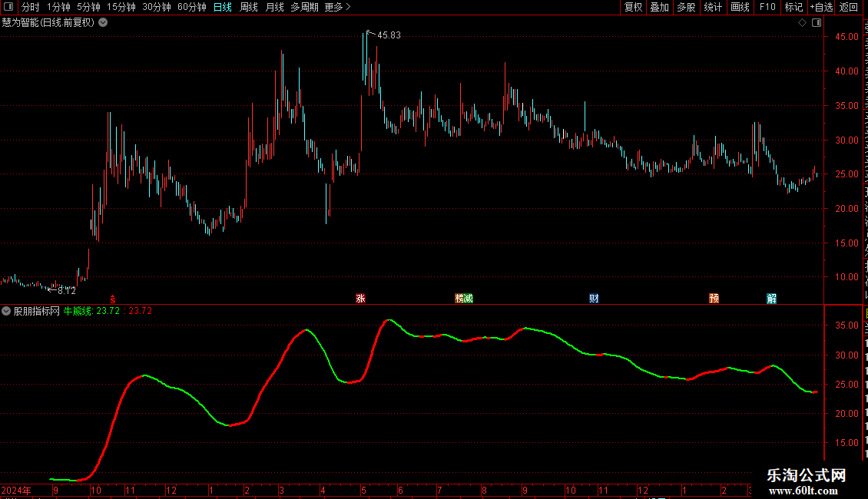Click the red S marker icon
868x499 pixels.
113,299
